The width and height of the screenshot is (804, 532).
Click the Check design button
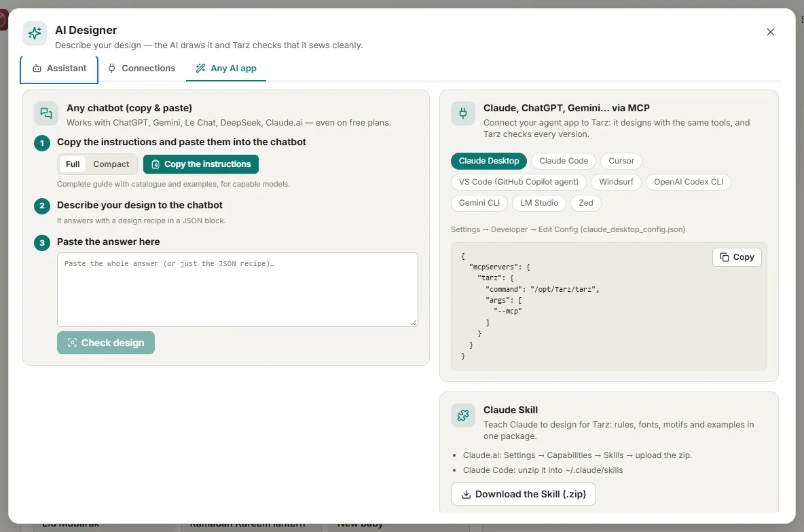coord(106,343)
